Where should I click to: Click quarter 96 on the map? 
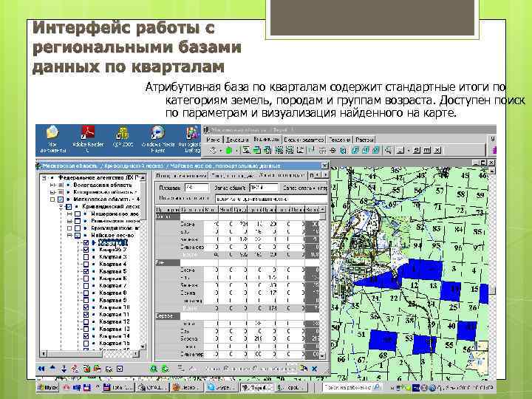point(458,248)
